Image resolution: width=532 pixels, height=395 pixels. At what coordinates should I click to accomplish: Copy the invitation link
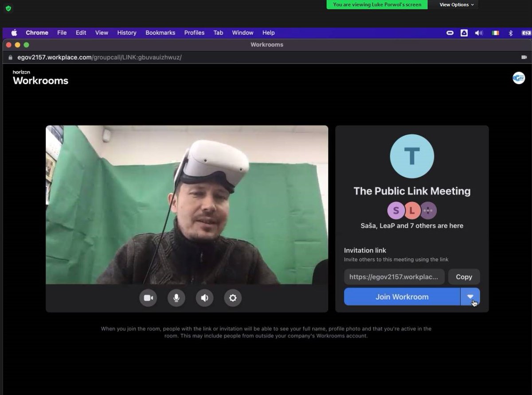(x=464, y=277)
